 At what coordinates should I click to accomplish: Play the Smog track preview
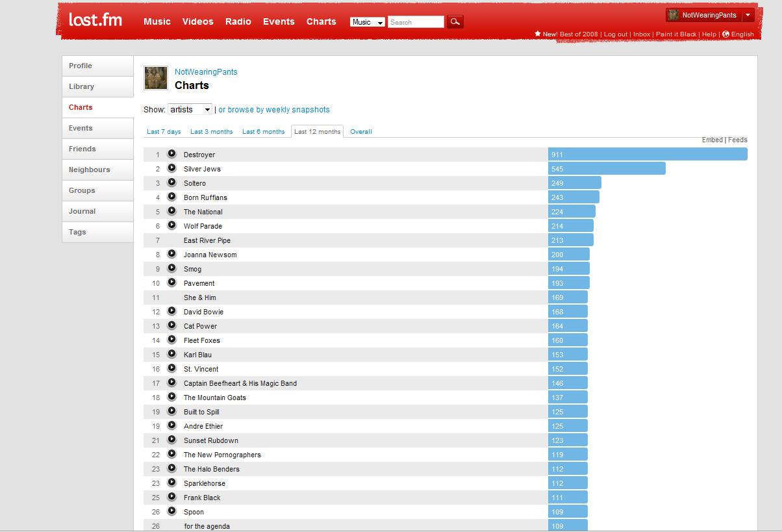coord(171,268)
